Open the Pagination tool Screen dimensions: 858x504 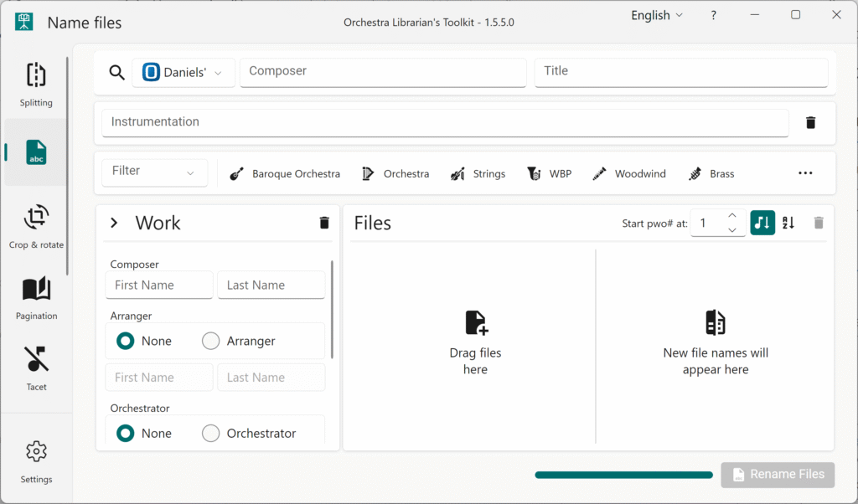36,298
